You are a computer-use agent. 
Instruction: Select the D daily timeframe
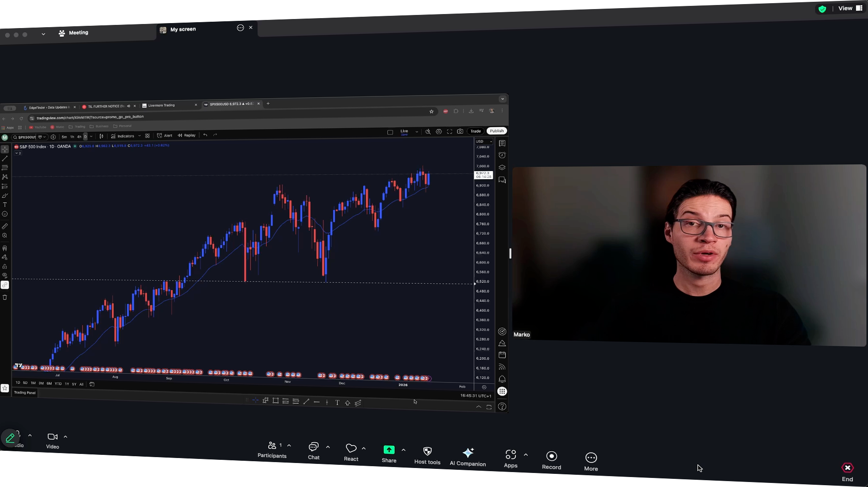85,137
